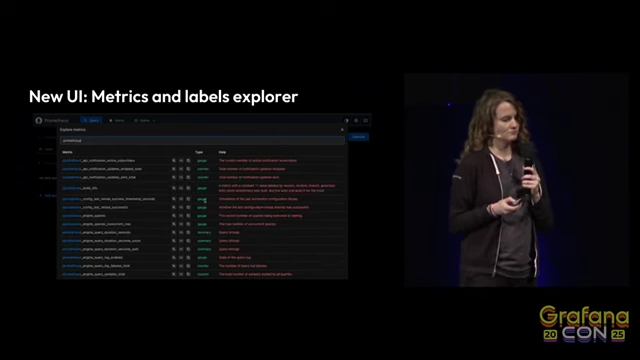Explore engine_query_duration_seconds via magnifier icon
The image size is (640, 360).
174,233
